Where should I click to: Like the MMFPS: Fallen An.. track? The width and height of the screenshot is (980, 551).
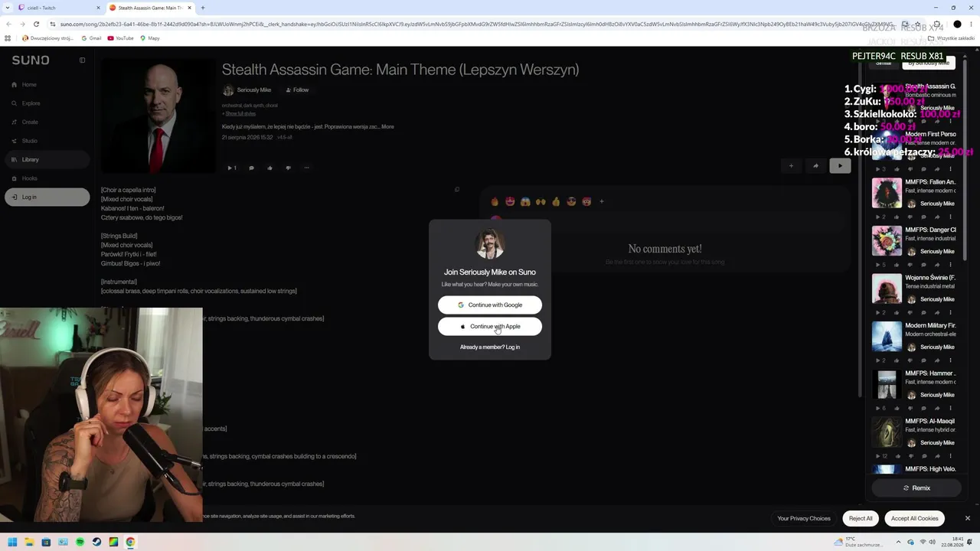point(897,217)
